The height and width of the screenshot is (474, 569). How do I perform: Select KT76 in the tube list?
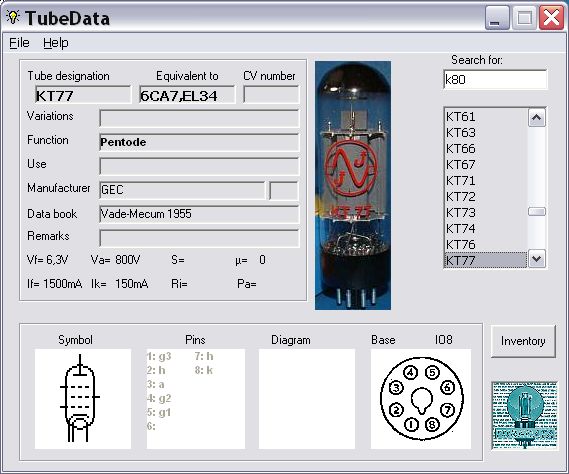click(486, 244)
